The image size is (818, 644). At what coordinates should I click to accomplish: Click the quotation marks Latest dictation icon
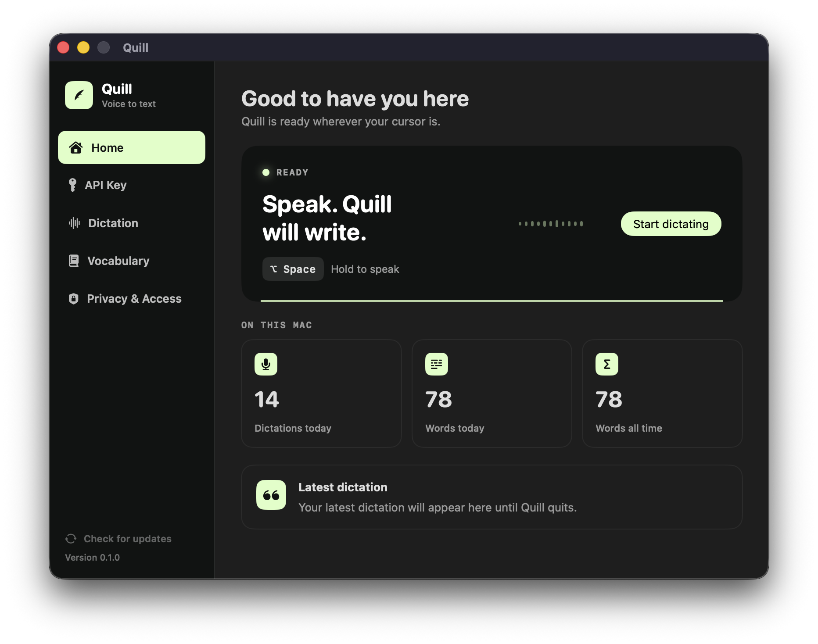271,495
